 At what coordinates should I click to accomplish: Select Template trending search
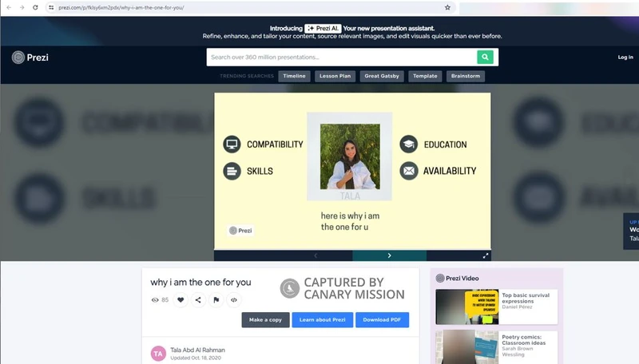point(425,76)
